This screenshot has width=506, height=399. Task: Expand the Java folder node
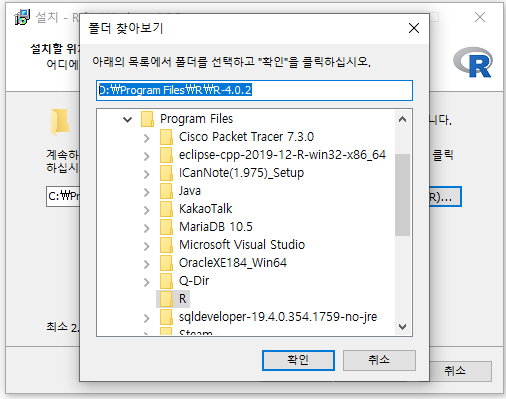point(146,192)
